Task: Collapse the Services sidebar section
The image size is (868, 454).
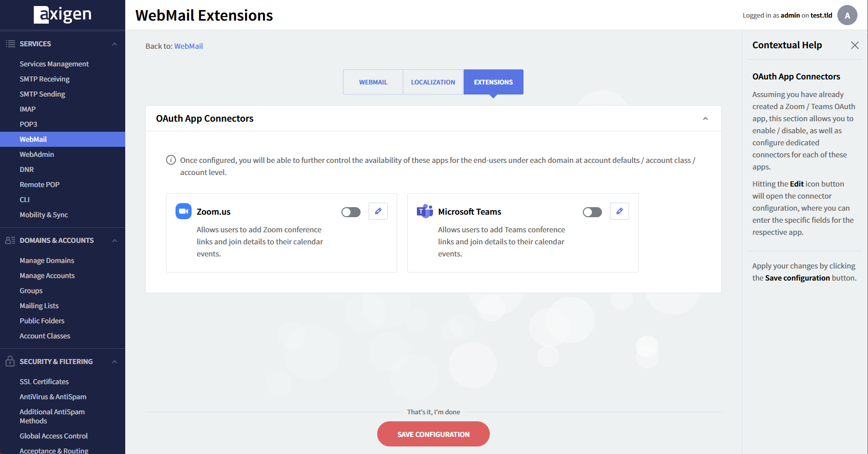Action: click(x=115, y=44)
